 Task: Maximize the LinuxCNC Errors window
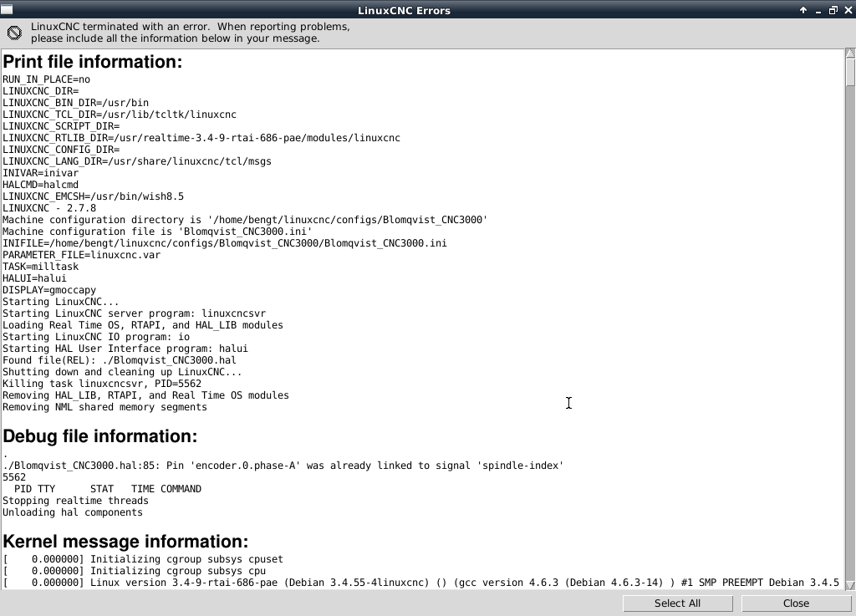point(833,10)
